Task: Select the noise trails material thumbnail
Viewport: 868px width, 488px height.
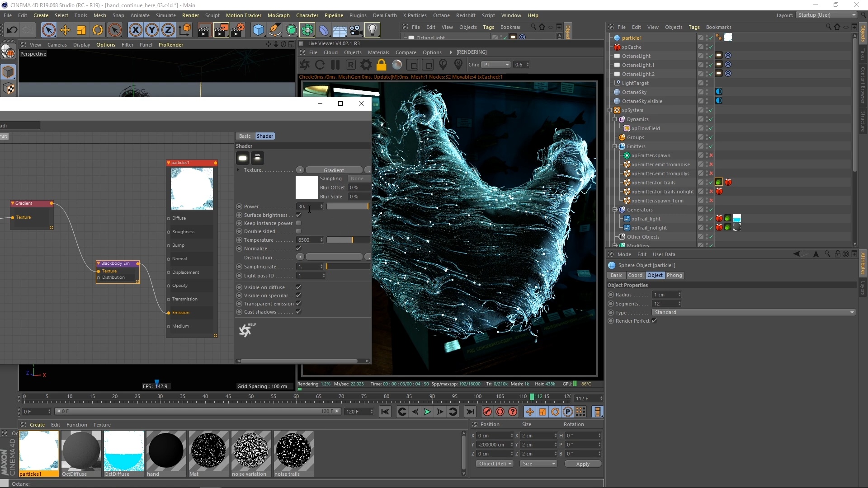Action: coord(293,451)
